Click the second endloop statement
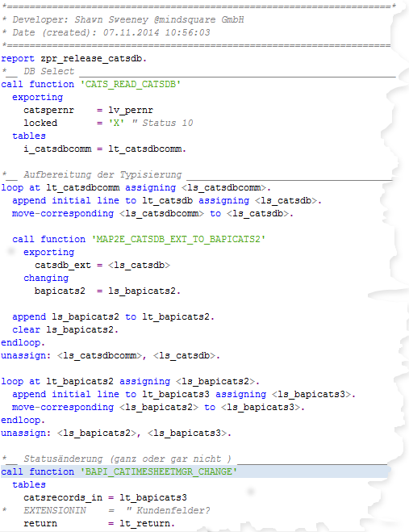 pyautogui.click(x=23, y=420)
